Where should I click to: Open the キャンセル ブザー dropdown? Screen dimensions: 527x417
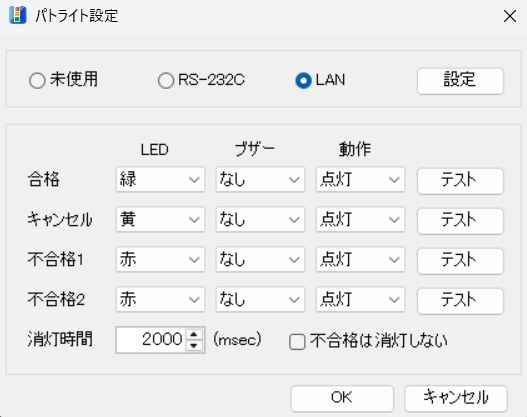click(x=260, y=219)
